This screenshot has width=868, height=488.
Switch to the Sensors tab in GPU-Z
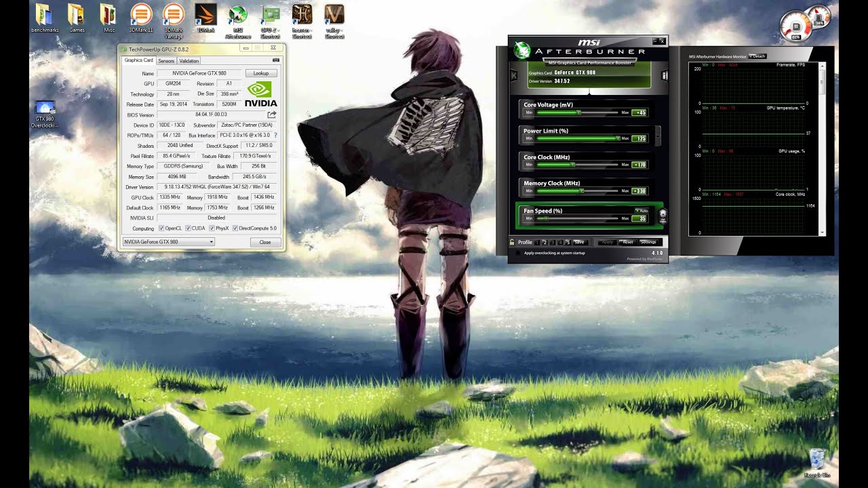tap(166, 61)
